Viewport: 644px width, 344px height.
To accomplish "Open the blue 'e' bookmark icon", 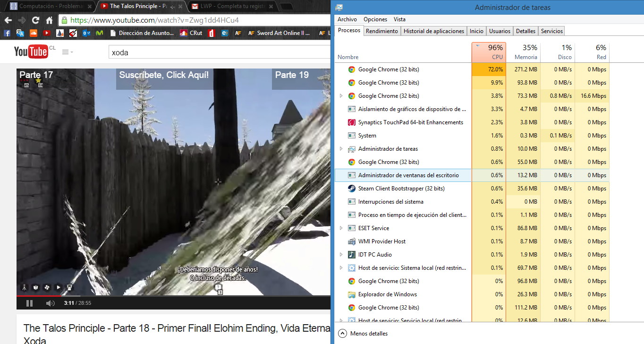I will tap(225, 33).
